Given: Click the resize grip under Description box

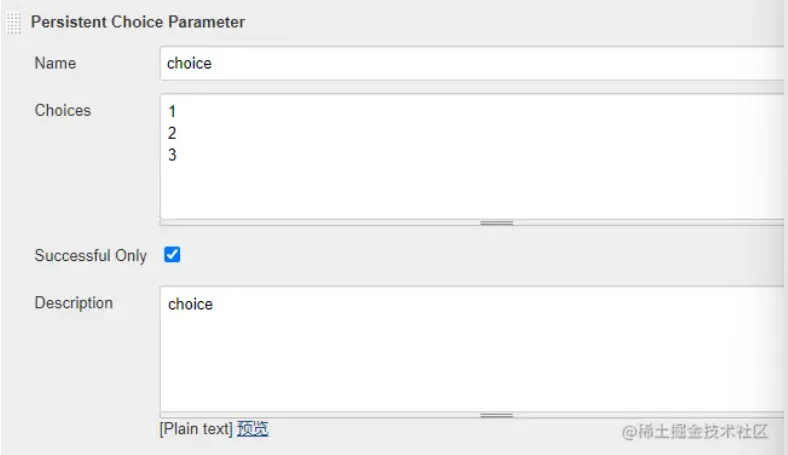Looking at the screenshot, I should pos(496,414).
